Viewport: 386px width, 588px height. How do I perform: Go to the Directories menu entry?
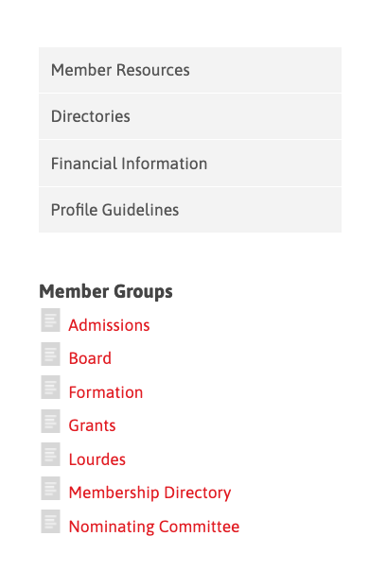190,116
